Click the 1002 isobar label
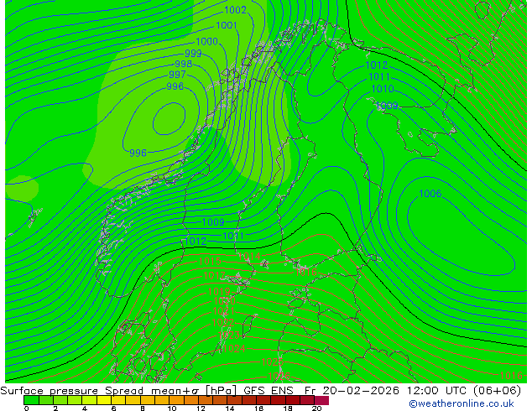The width and height of the screenshot is (532, 411). [235, 10]
